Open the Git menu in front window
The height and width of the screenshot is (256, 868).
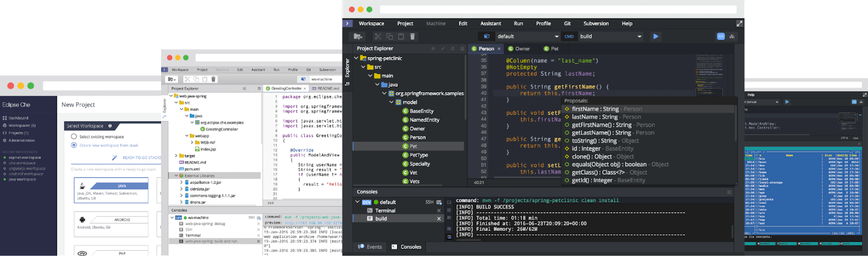[x=567, y=23]
